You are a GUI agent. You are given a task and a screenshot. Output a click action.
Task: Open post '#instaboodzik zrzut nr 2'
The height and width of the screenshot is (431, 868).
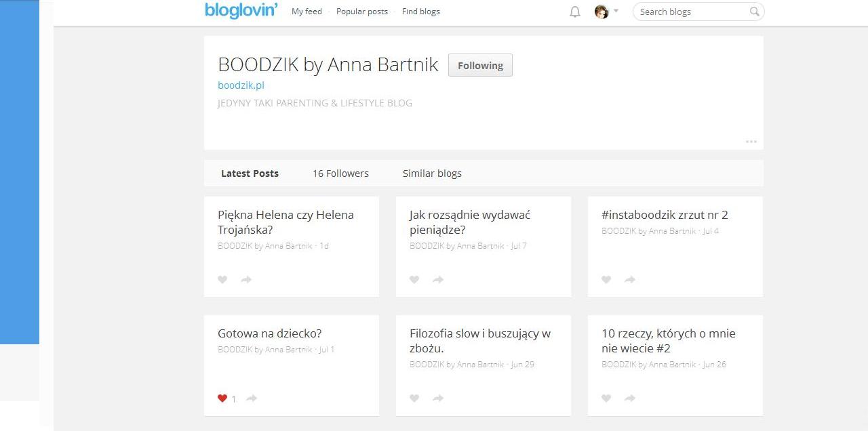[665, 215]
